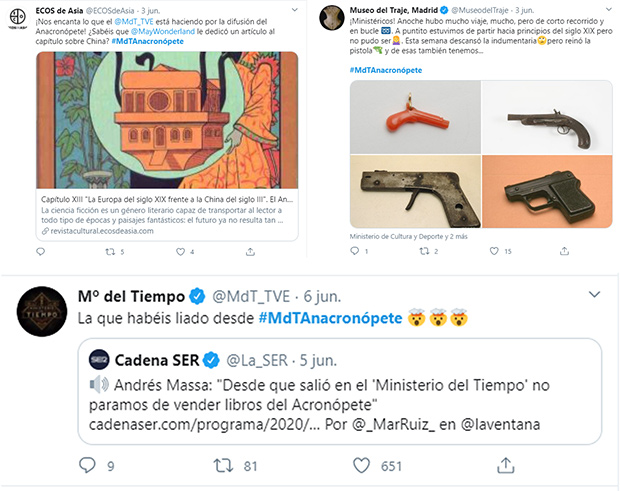Viewport: 620px width, 491px height.
Task: Retweet the Museo del Traje tweet
Action: pyautogui.click(x=424, y=251)
